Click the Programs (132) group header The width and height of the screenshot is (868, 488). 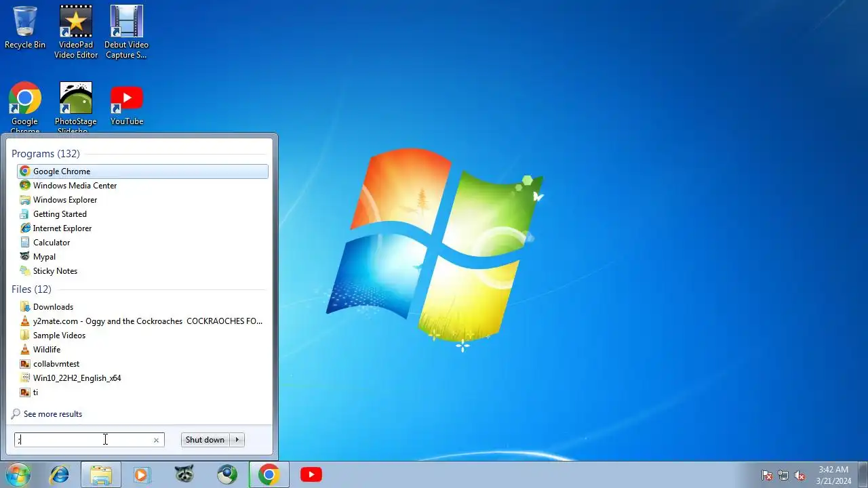coord(45,154)
